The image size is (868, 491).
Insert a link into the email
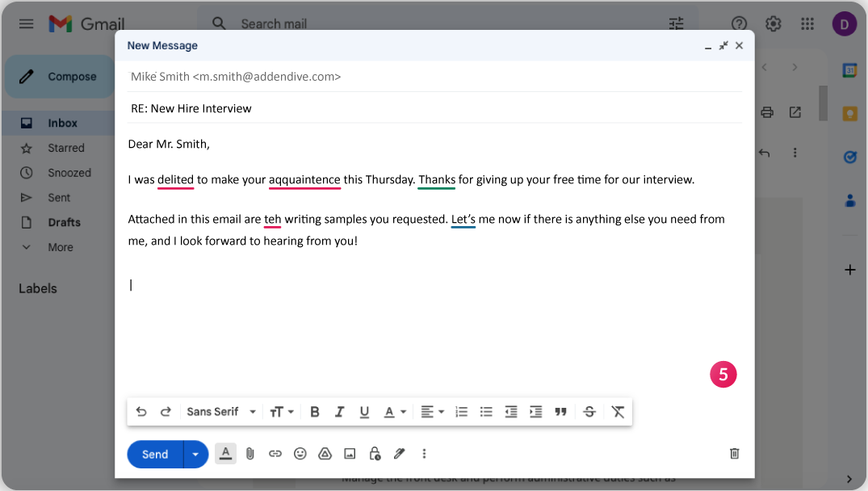275,454
